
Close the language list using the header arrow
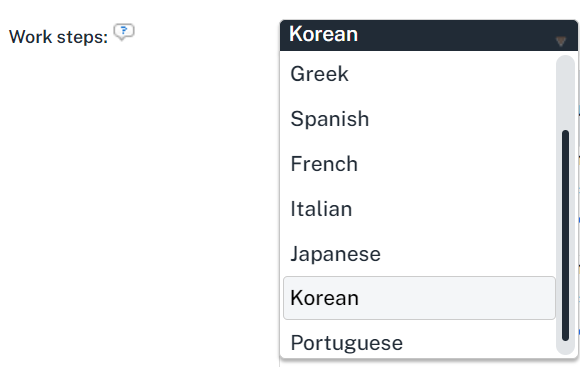point(561,41)
